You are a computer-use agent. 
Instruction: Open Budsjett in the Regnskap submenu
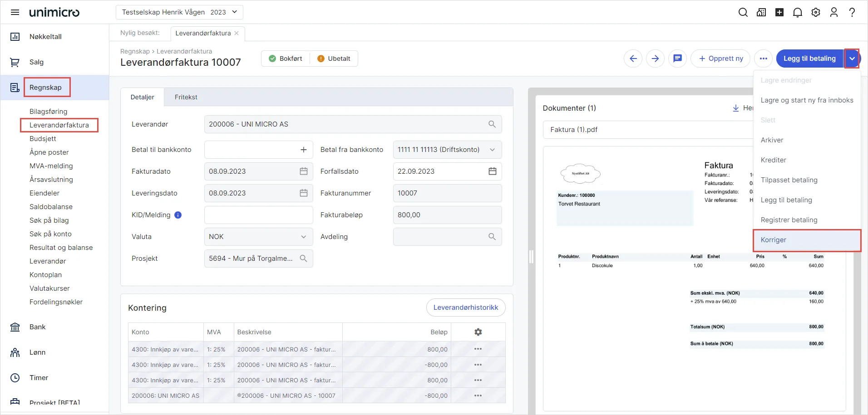43,139
